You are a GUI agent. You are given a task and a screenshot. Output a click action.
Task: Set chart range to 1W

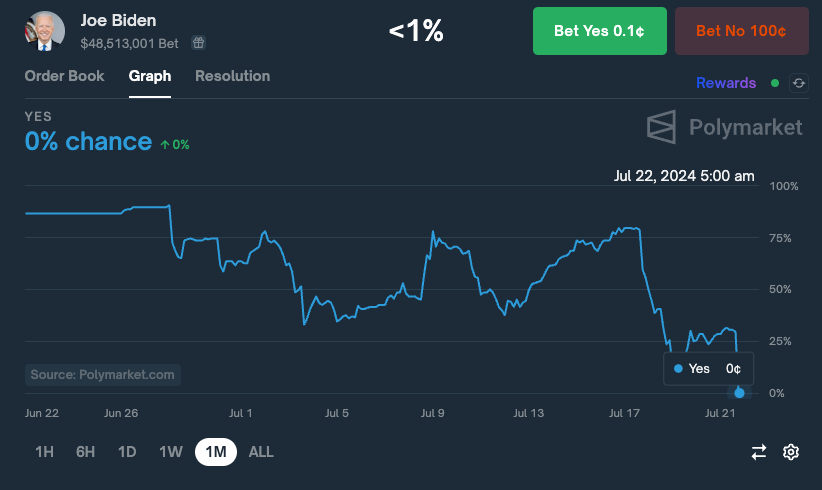(171, 452)
